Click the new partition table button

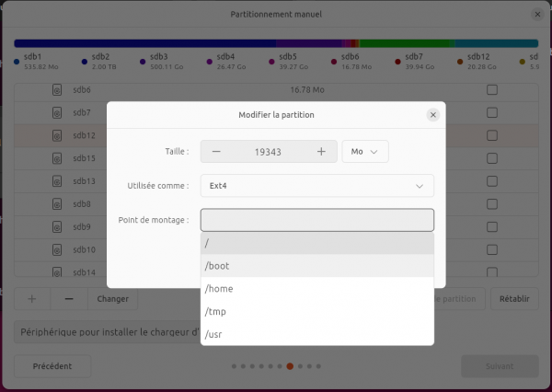[x=459, y=299]
